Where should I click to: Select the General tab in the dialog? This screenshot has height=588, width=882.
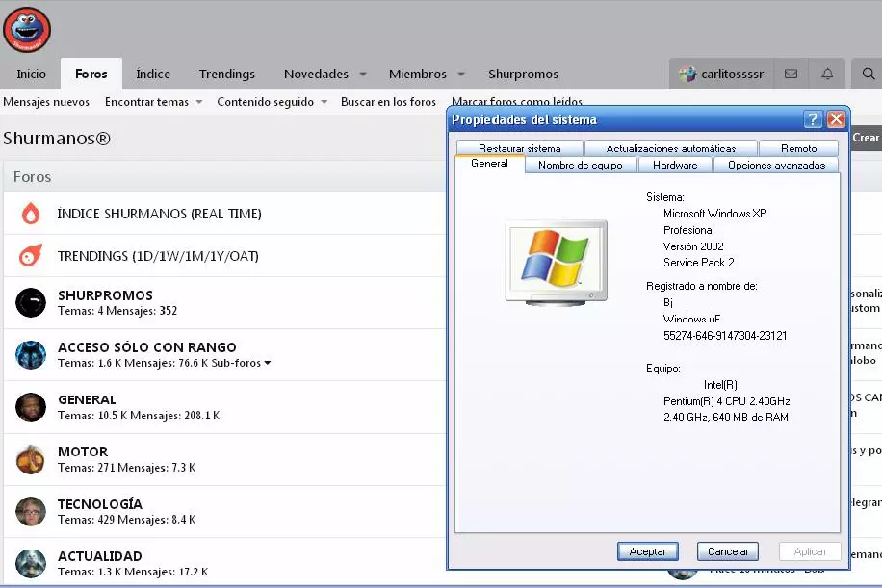pyautogui.click(x=489, y=164)
